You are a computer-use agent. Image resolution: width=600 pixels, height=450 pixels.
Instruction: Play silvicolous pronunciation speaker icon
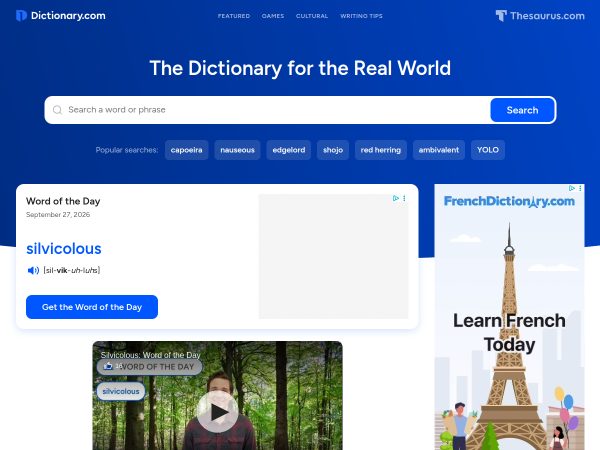pos(33,271)
